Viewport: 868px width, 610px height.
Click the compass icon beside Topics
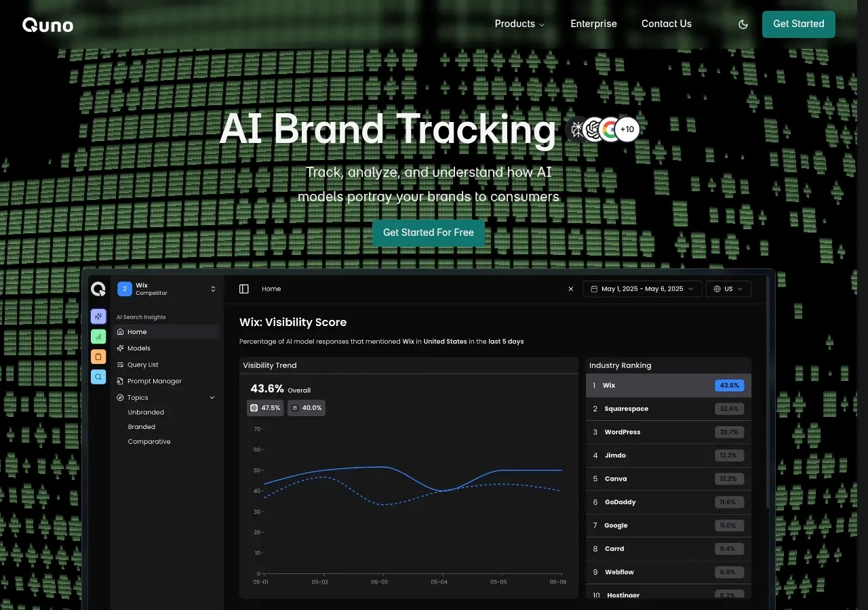[x=120, y=398]
